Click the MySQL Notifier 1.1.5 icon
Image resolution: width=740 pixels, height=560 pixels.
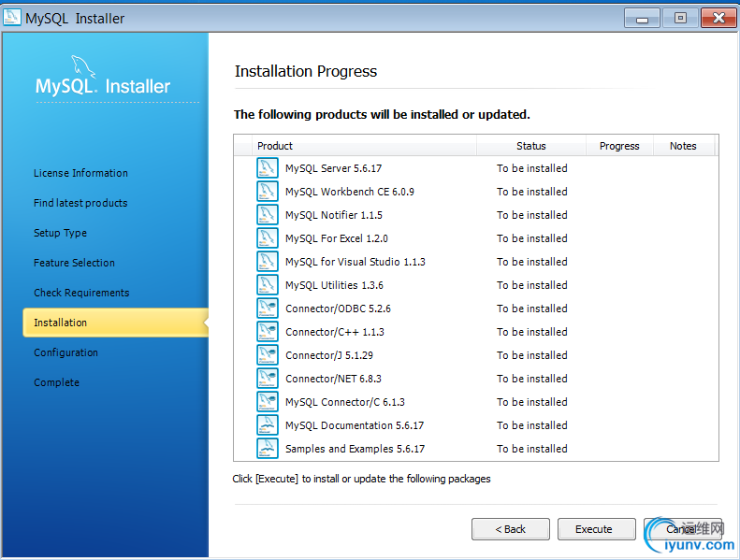tap(268, 215)
